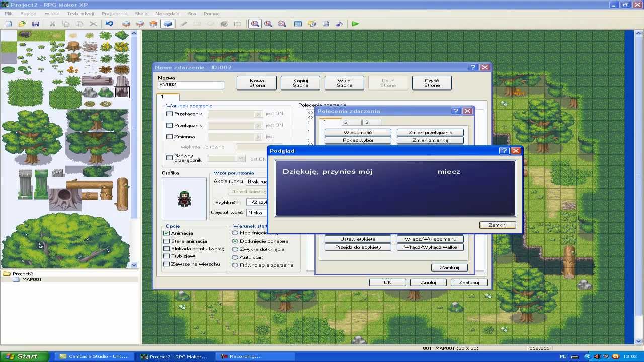The image size is (644, 362).
Task: Switch to the Events layer toolbar icon
Action: 167,24
